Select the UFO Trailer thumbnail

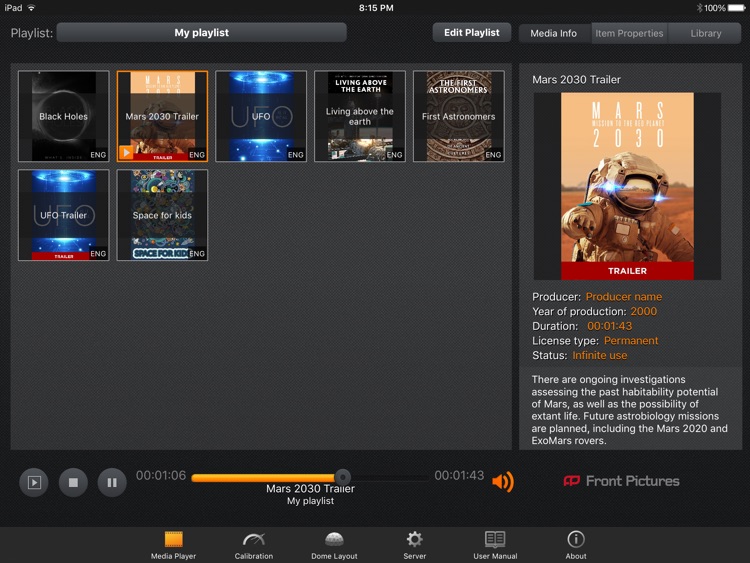click(64, 215)
